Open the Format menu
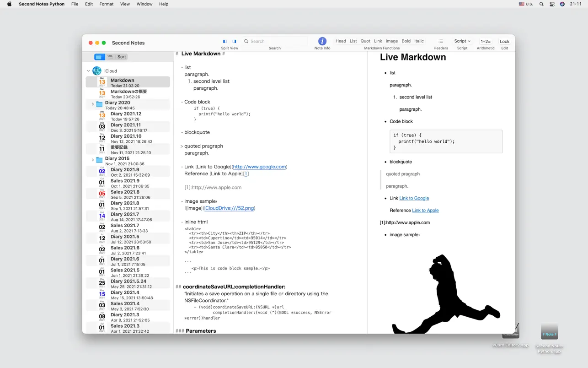588x368 pixels. [106, 4]
